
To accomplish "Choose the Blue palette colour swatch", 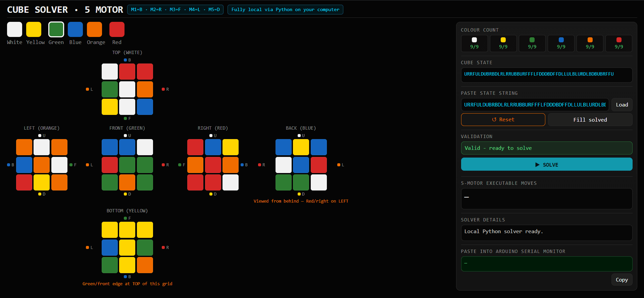I will [x=75, y=29].
